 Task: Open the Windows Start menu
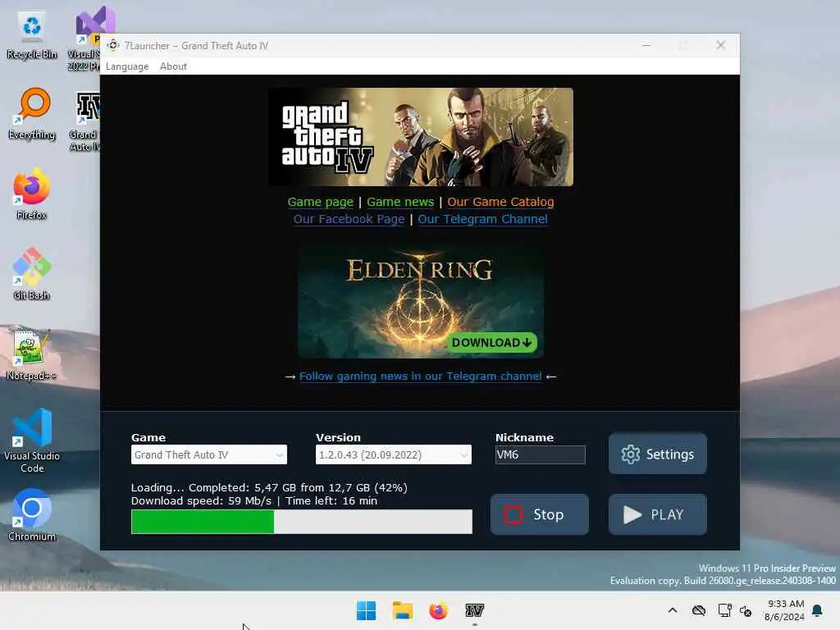(x=367, y=610)
